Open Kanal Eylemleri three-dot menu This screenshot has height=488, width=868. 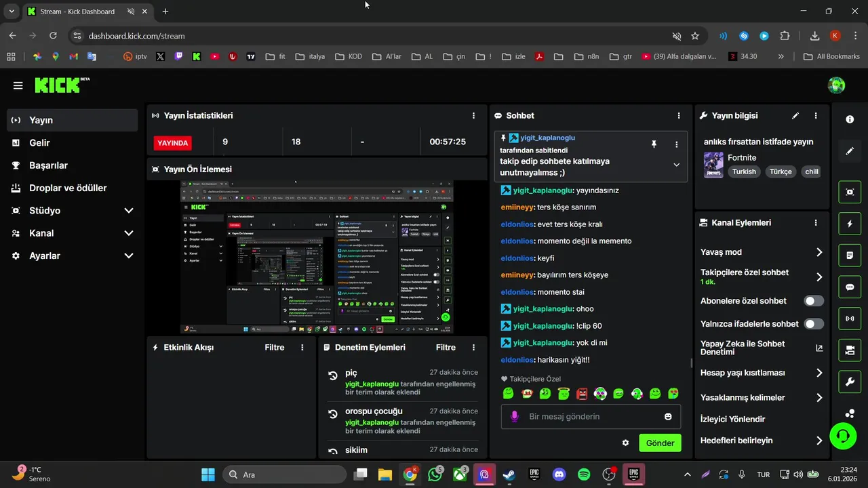[816, 222]
